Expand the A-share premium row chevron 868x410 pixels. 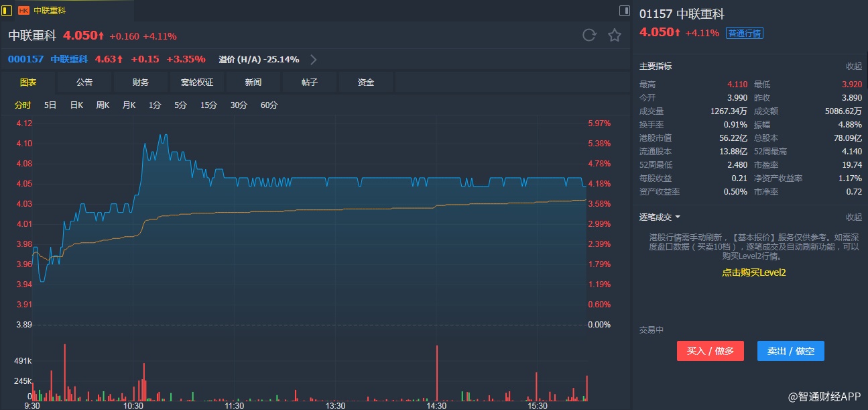[313, 59]
